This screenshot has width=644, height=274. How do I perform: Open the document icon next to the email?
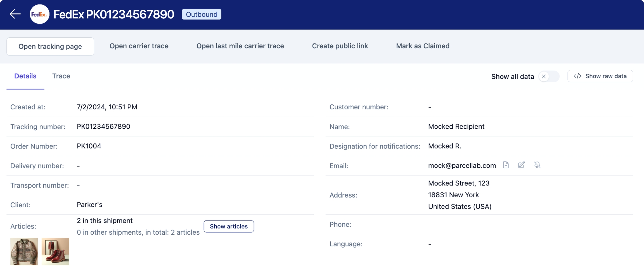pos(506,165)
